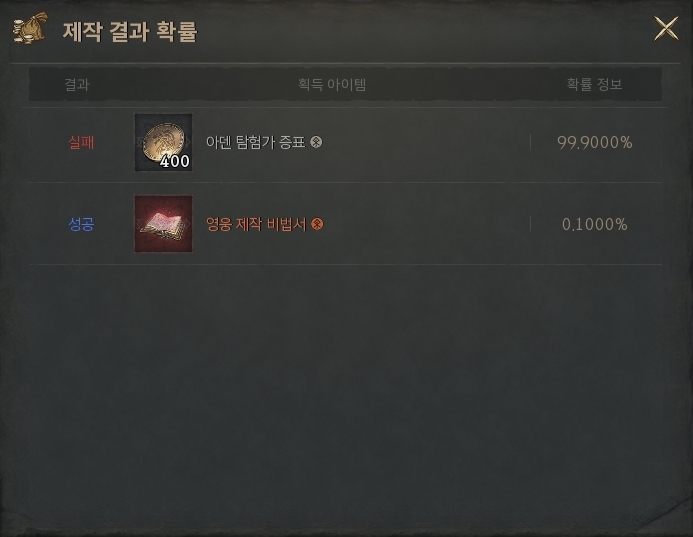This screenshot has width=693, height=537.
Task: Click the 99.9000% probability value
Action: click(x=594, y=142)
